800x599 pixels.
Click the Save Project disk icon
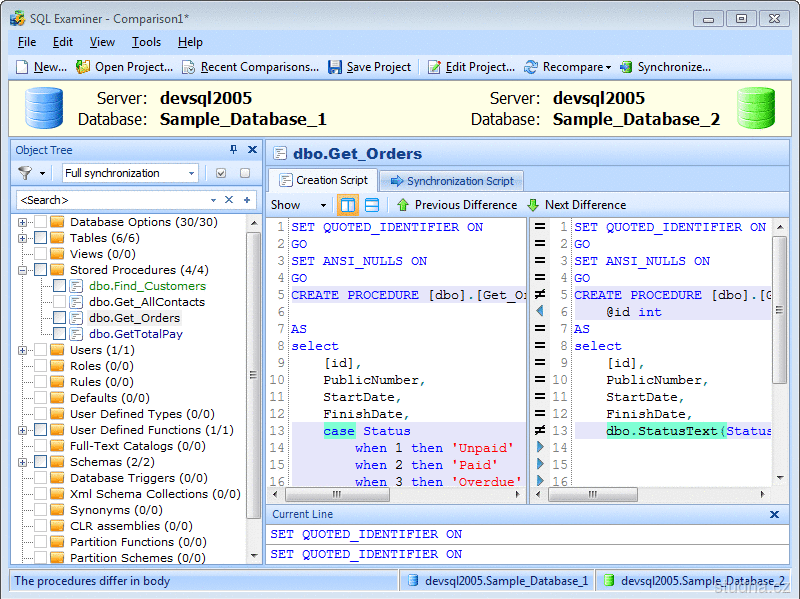click(x=335, y=67)
